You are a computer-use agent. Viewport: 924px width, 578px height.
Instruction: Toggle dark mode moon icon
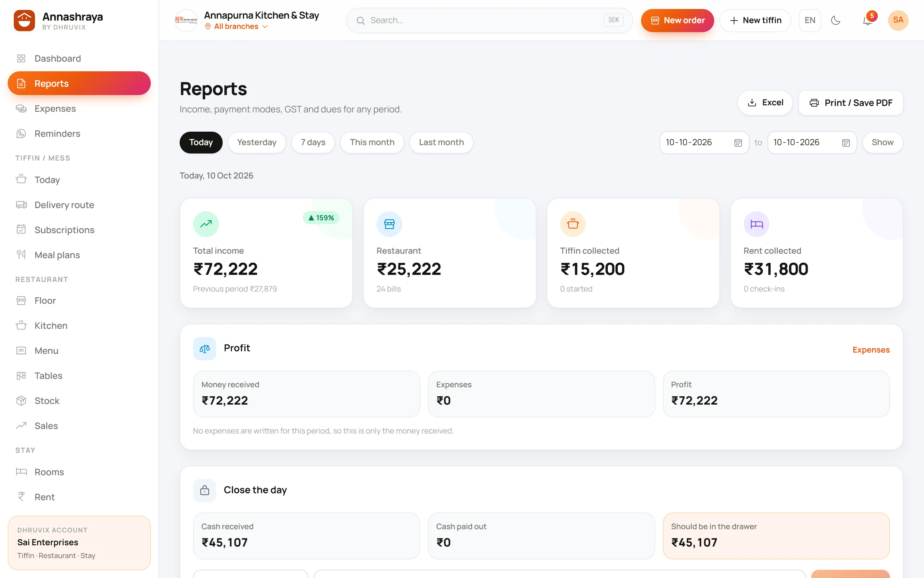pos(836,20)
